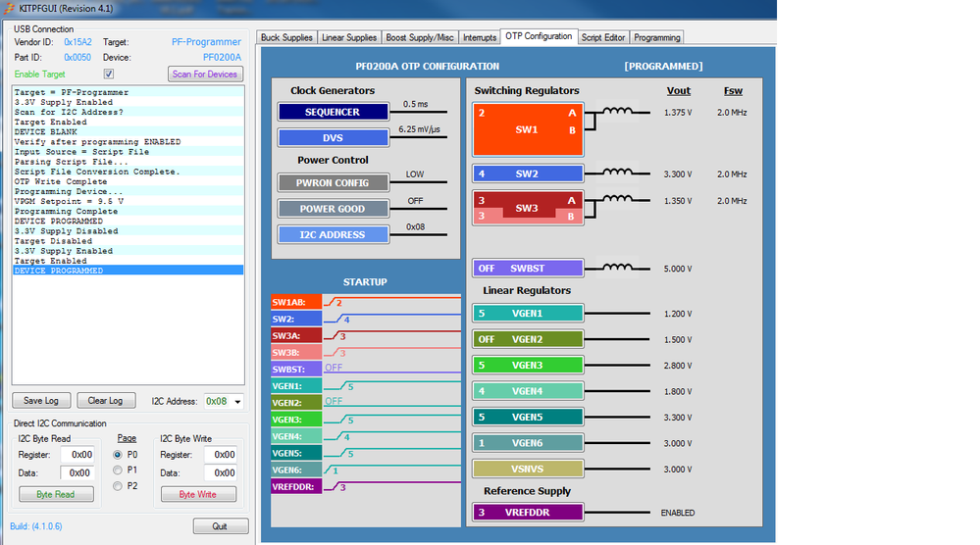Click Scan For Devices button
The image size is (980, 545).
pos(205,74)
